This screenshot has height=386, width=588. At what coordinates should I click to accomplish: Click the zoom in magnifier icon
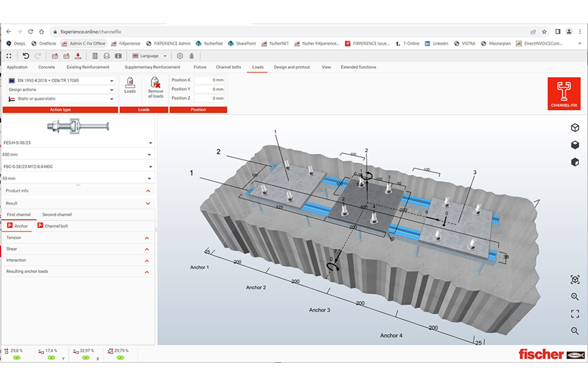pyautogui.click(x=575, y=297)
